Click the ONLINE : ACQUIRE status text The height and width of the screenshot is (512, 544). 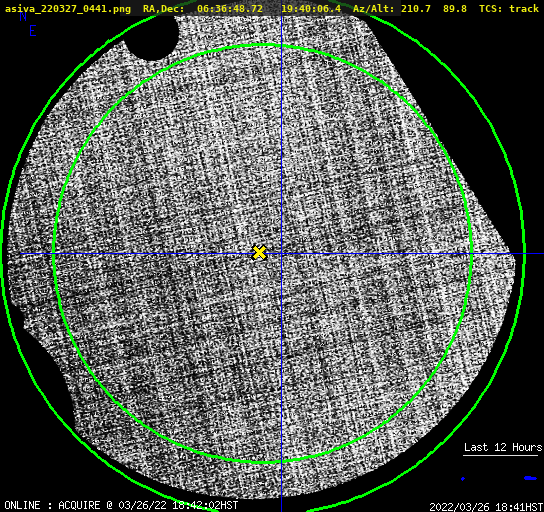[x=52, y=505]
